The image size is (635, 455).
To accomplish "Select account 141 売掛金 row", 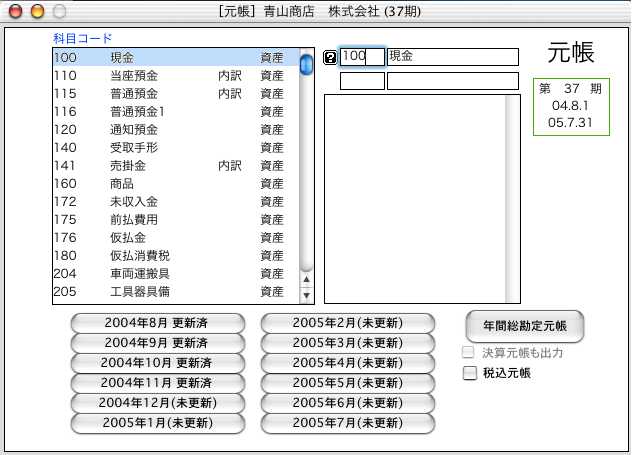I will 175,166.
